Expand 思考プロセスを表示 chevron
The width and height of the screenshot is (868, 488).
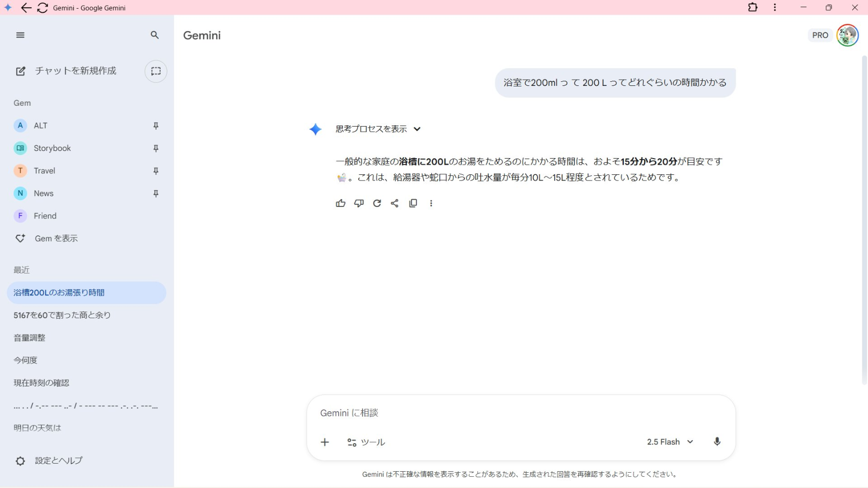(x=417, y=129)
